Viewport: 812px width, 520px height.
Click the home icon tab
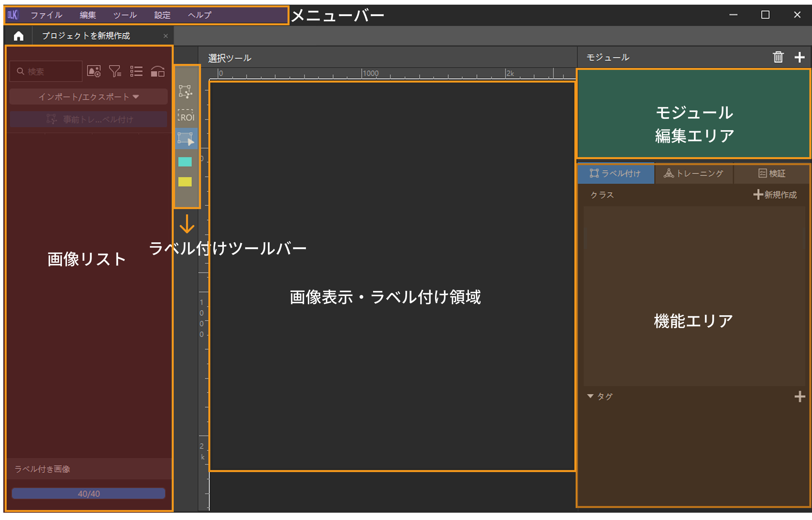19,36
